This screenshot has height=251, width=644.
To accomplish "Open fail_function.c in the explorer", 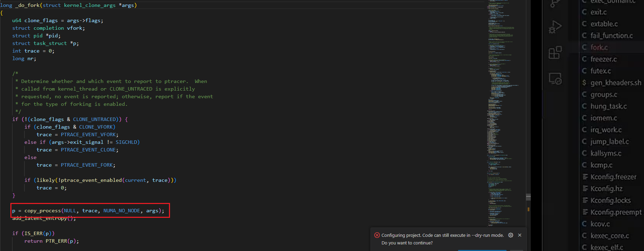I will coord(612,36).
